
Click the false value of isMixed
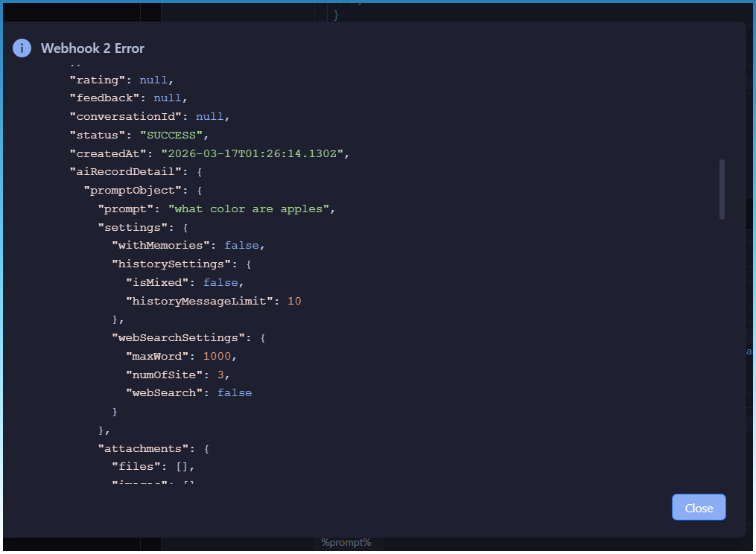click(x=220, y=282)
